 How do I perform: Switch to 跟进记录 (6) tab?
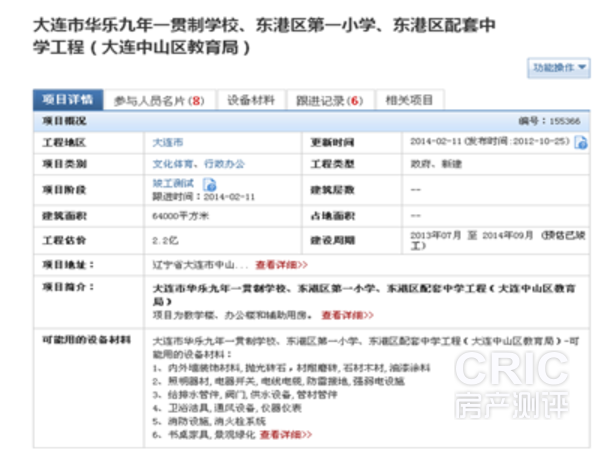click(330, 101)
